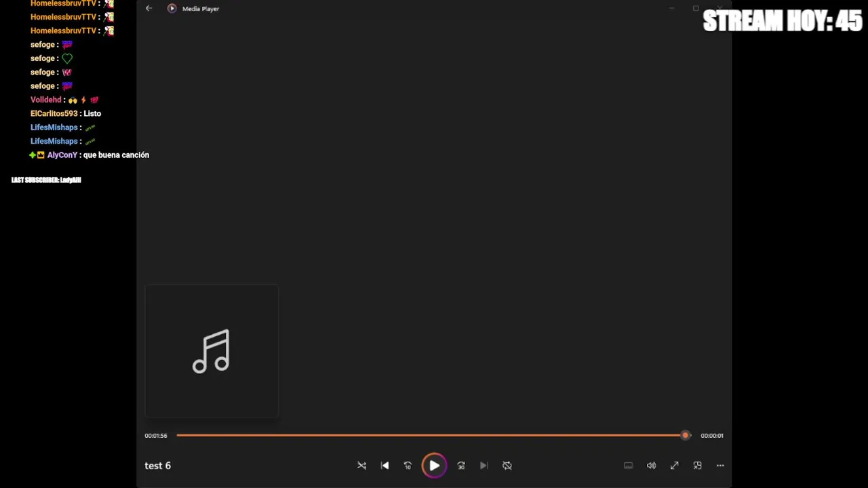The height and width of the screenshot is (488, 868).
Task: Open the subtitles and captions button
Action: coord(628,466)
